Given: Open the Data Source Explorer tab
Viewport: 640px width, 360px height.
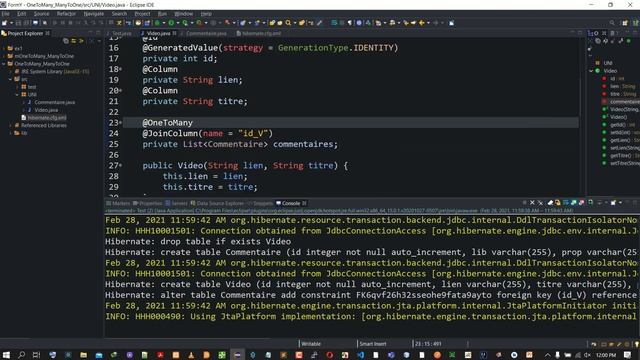Looking at the screenshot, I should tap(217, 203).
